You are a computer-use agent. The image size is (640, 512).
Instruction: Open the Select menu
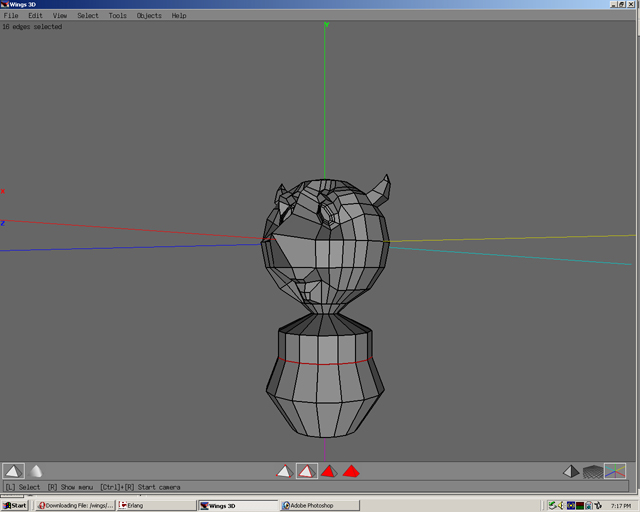point(88,16)
